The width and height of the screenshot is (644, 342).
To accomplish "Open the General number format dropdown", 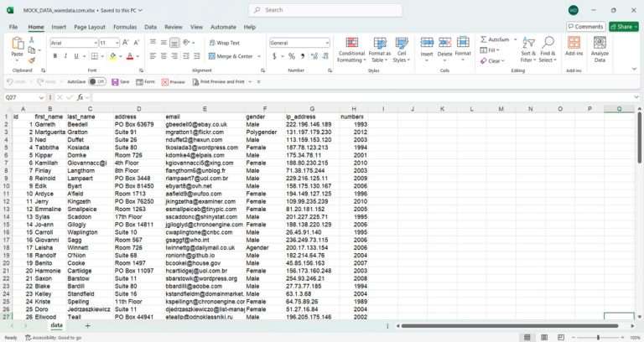I will point(327,43).
